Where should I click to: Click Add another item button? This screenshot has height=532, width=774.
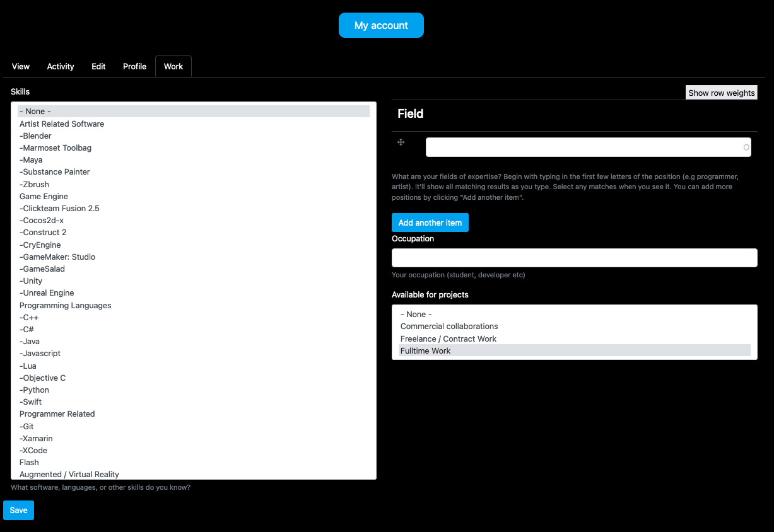point(430,223)
